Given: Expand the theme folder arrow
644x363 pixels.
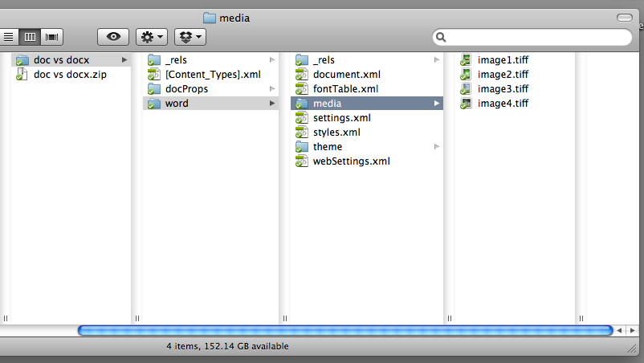Looking at the screenshot, I should [x=437, y=147].
